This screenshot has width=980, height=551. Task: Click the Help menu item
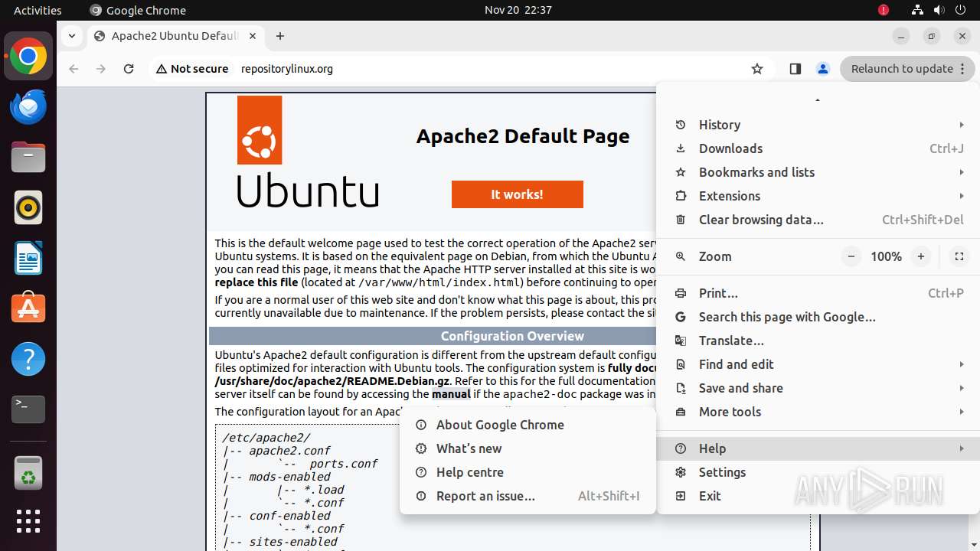[x=818, y=448]
